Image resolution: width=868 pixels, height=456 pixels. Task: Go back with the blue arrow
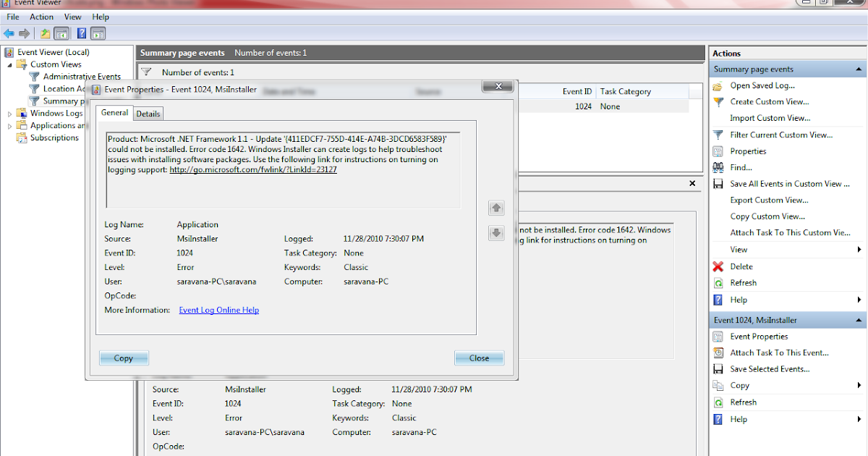(9, 33)
